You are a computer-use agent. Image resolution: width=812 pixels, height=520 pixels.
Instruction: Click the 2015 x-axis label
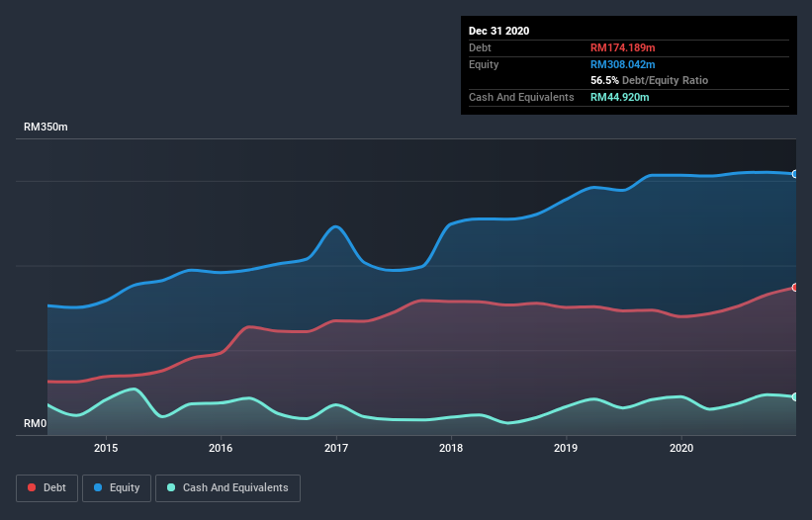pos(106,448)
